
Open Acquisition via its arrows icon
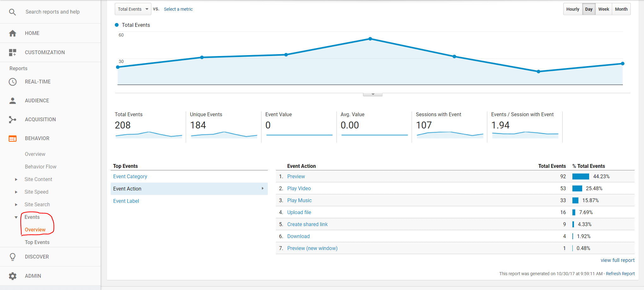pos(13,120)
